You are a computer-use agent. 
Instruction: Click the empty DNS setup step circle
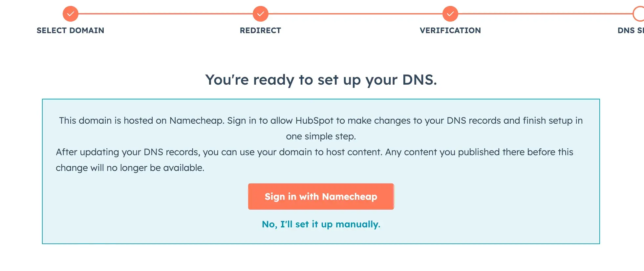pyautogui.click(x=639, y=14)
